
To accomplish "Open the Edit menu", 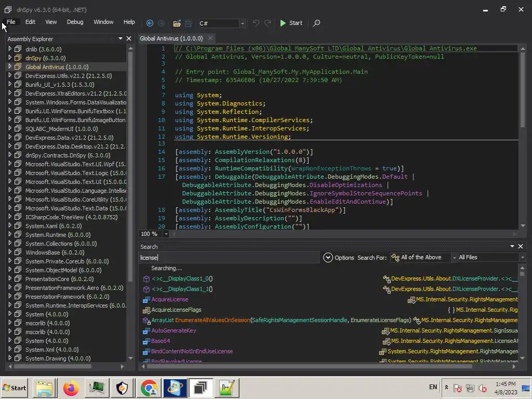I will [30, 22].
